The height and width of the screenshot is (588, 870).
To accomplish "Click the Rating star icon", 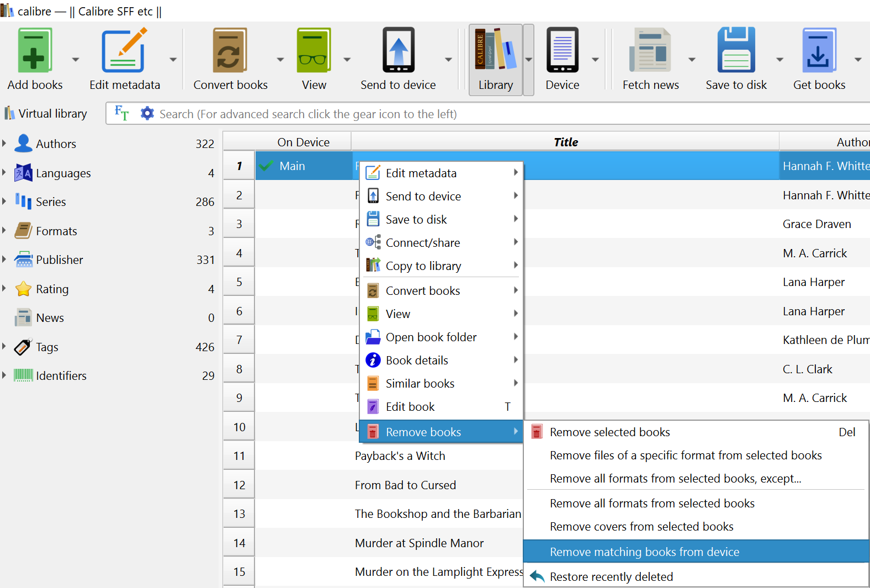I will click(x=23, y=289).
